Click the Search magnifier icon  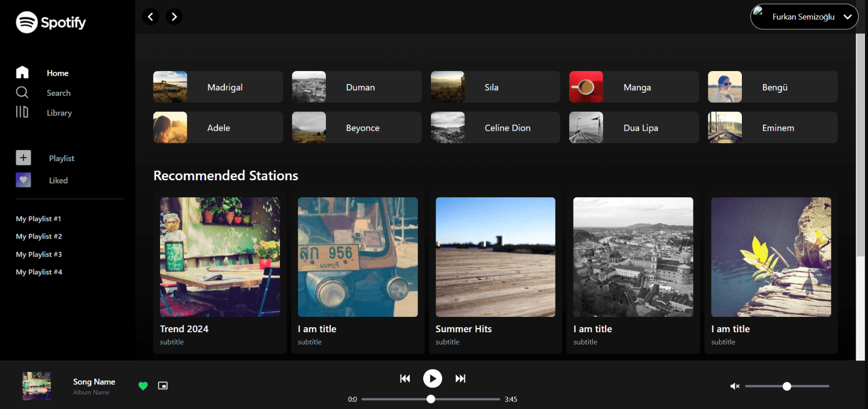point(22,92)
